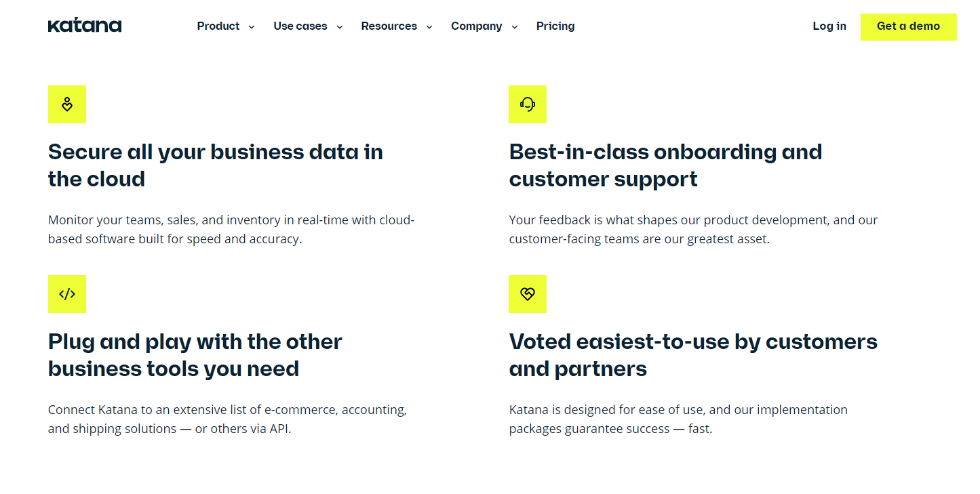Click the 'Best-in-class onboarding' heading
980x494 pixels.
point(665,165)
